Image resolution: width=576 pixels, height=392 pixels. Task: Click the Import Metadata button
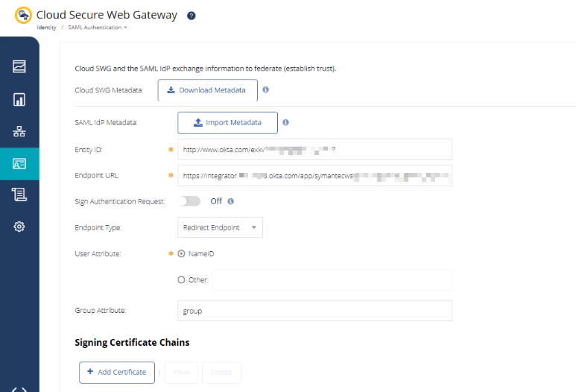click(227, 123)
